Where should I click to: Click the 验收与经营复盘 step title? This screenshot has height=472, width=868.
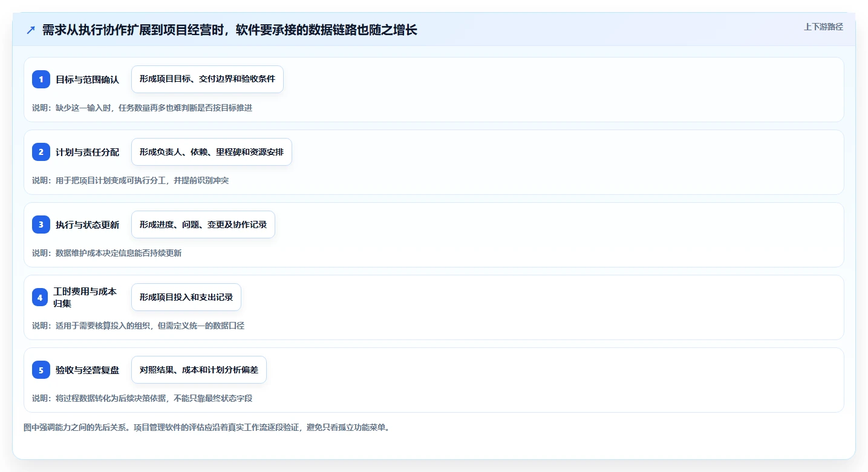pyautogui.click(x=87, y=370)
